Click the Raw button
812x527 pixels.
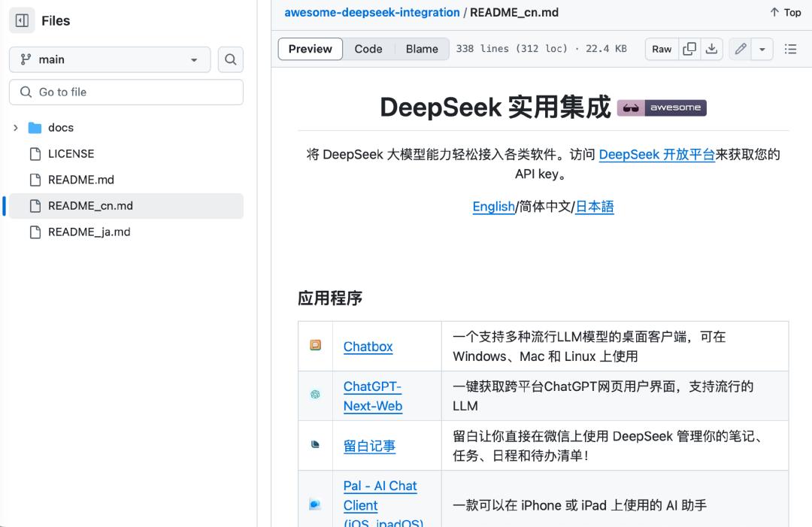click(x=662, y=49)
